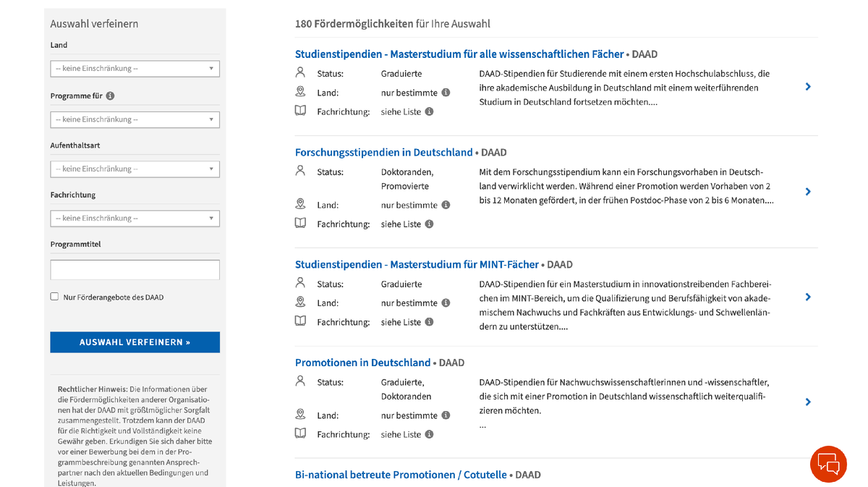Click person Status icon in Forschungsstipendien entry
Image resolution: width=868 pixels, height=487 pixels.
(x=300, y=171)
